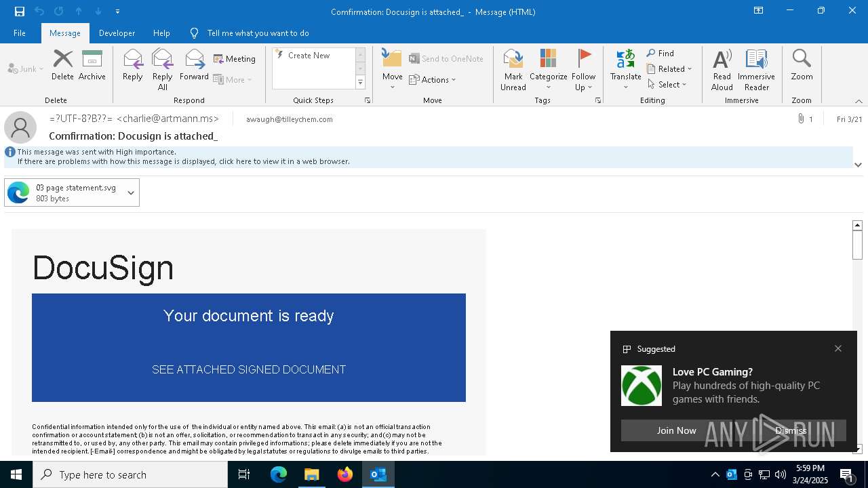
Task: Open Immersive Reader
Action: 757,70
